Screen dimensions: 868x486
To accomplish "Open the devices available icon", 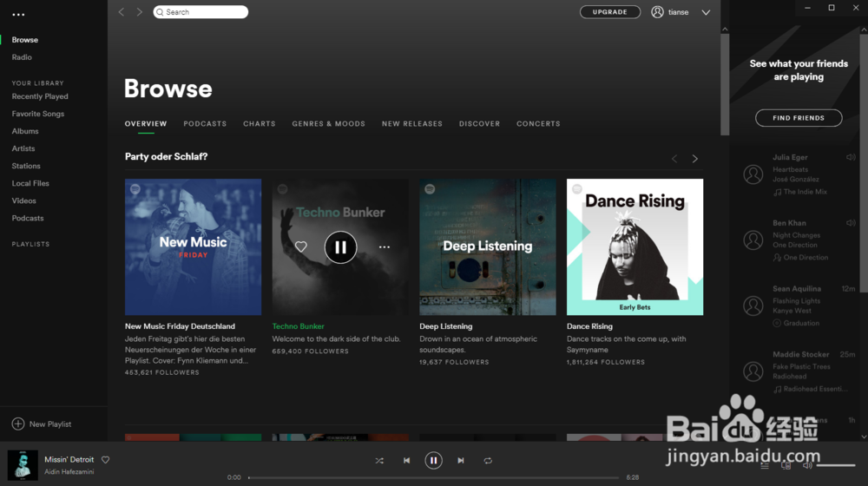I will point(786,465).
